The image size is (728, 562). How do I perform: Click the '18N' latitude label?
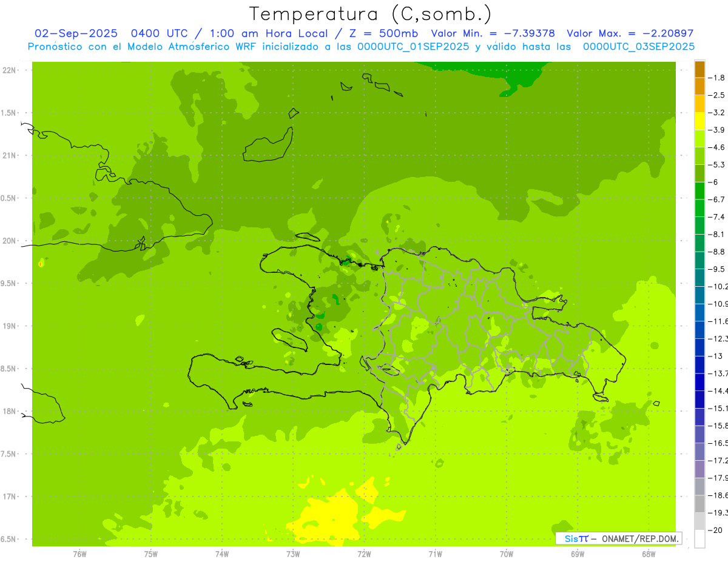click(x=8, y=411)
